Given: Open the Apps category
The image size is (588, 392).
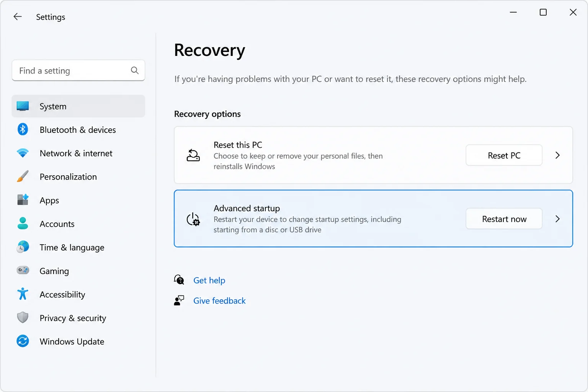Looking at the screenshot, I should (x=78, y=200).
